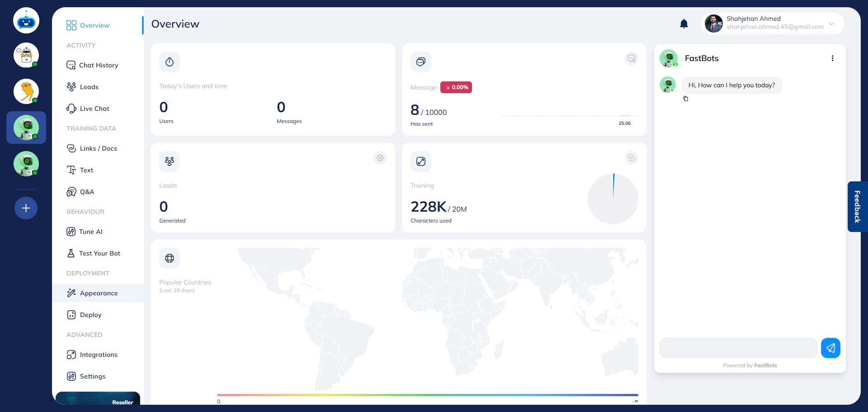
Task: Click the "Hi, How can I help you today?" bubble
Action: [x=731, y=85]
